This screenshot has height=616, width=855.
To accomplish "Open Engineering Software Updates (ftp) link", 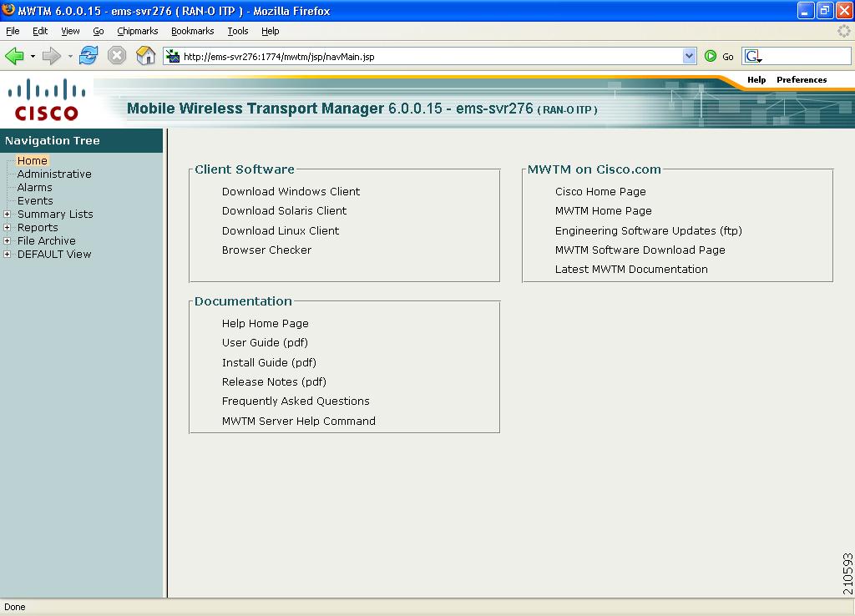I will (x=648, y=230).
